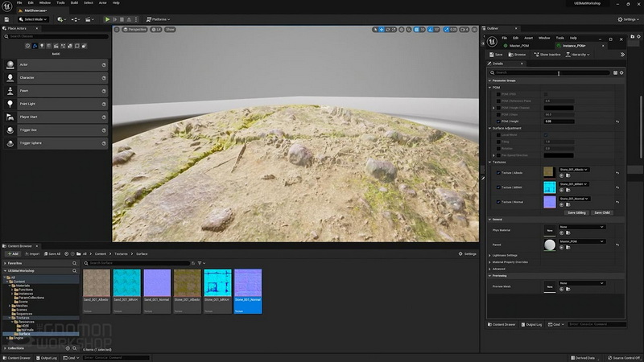This screenshot has height=362, width=644.
Task: Click the Trigger Sphere actor icon
Action: tap(10, 143)
